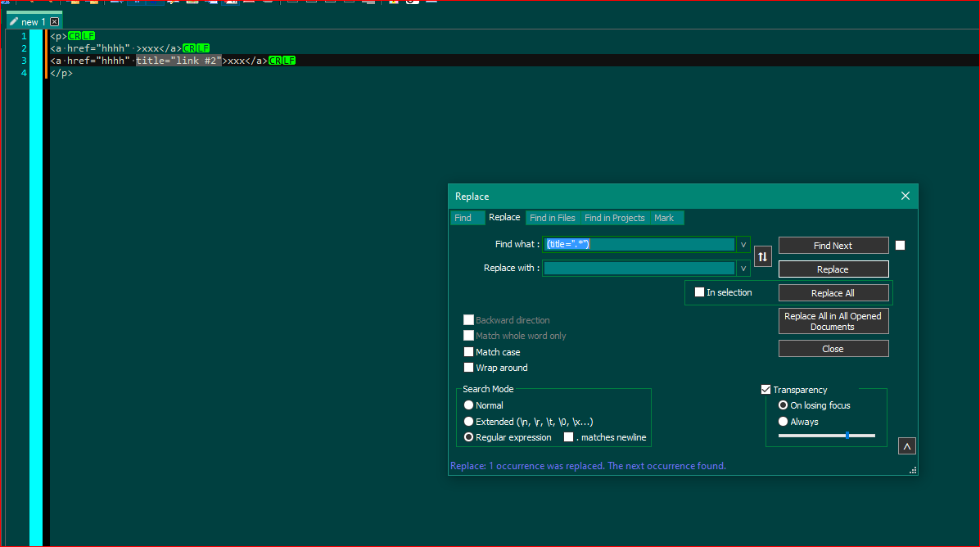Enable the Match case checkbox
980x547 pixels.
coord(468,352)
